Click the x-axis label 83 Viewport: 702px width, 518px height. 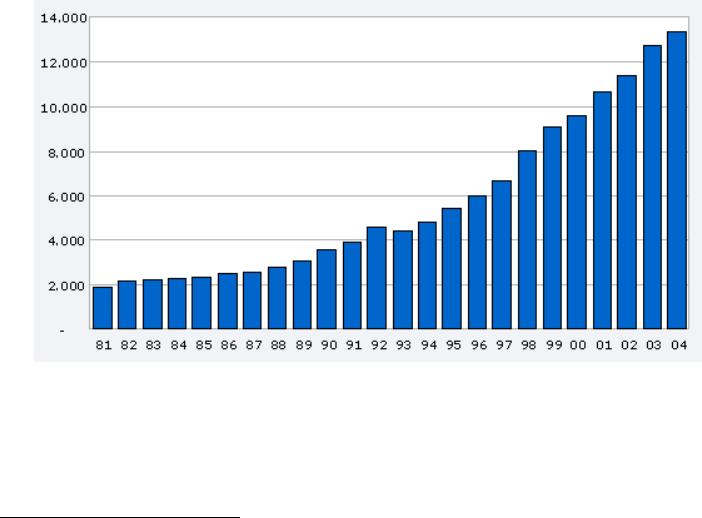[x=152, y=346]
